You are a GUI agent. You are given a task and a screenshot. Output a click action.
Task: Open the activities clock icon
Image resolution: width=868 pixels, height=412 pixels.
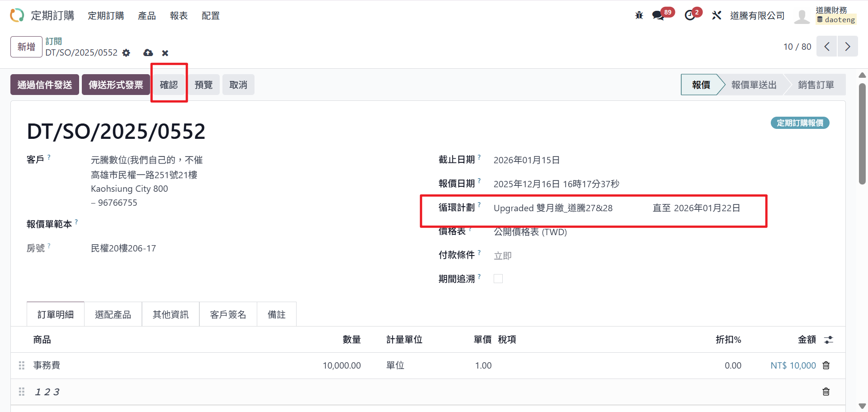tap(689, 15)
